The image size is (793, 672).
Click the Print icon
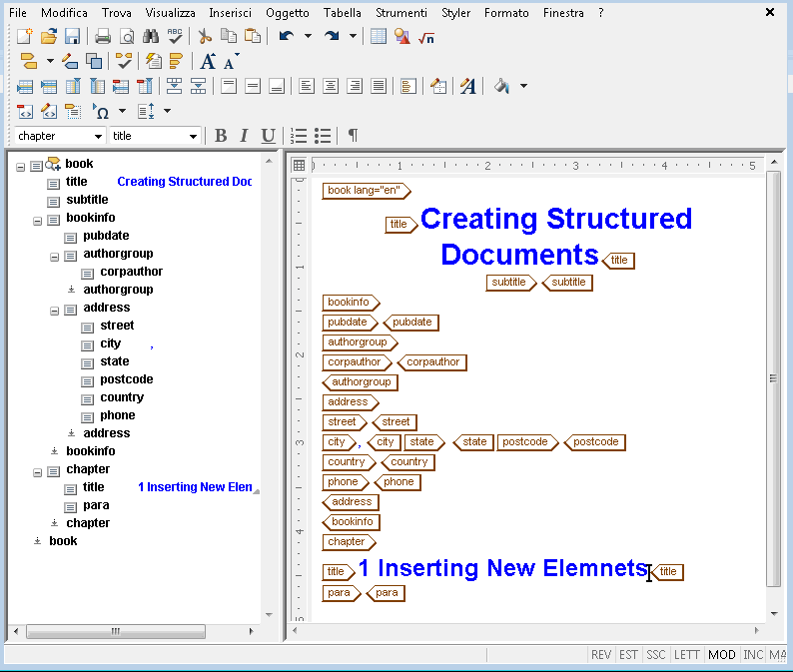[x=103, y=36]
